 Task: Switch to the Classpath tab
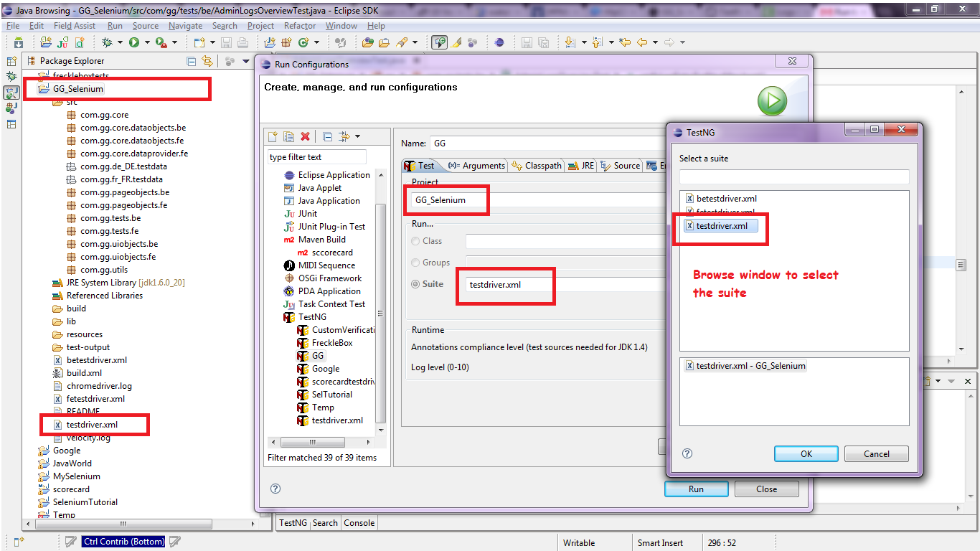click(x=537, y=166)
